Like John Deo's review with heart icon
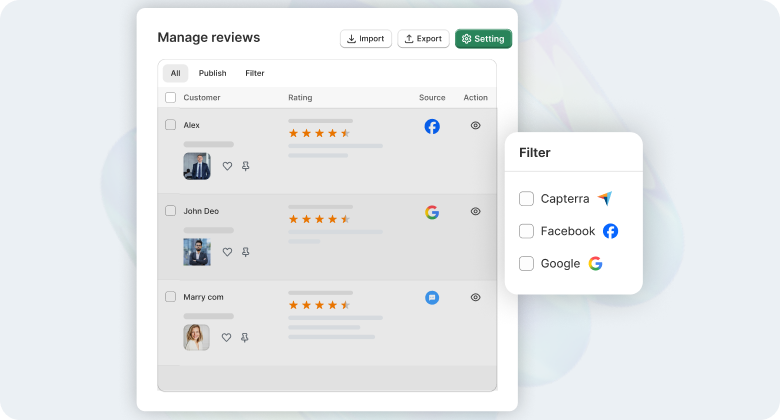This screenshot has height=420, width=780. [x=227, y=252]
